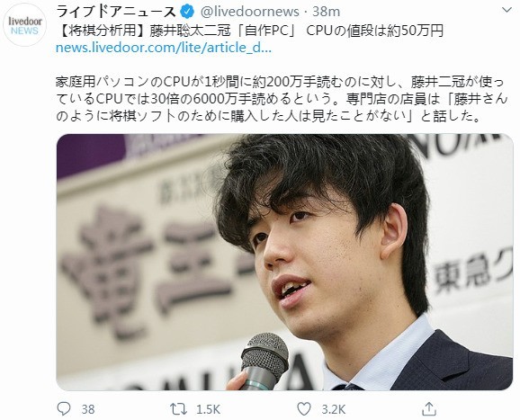Viewport: 520px width, 420px height.
Task: Click the retweet arrows icon
Action: tap(178, 408)
